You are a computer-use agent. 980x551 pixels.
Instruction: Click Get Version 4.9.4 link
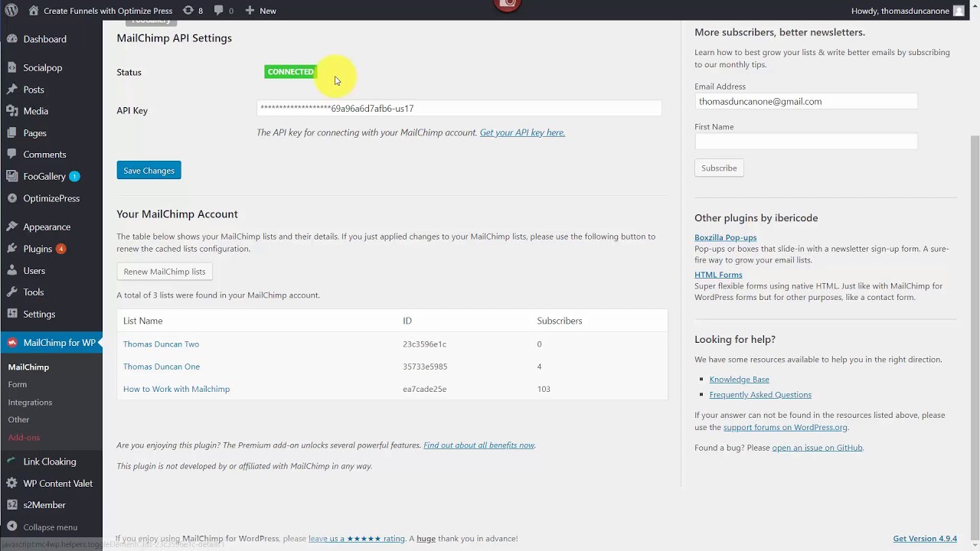click(x=925, y=538)
